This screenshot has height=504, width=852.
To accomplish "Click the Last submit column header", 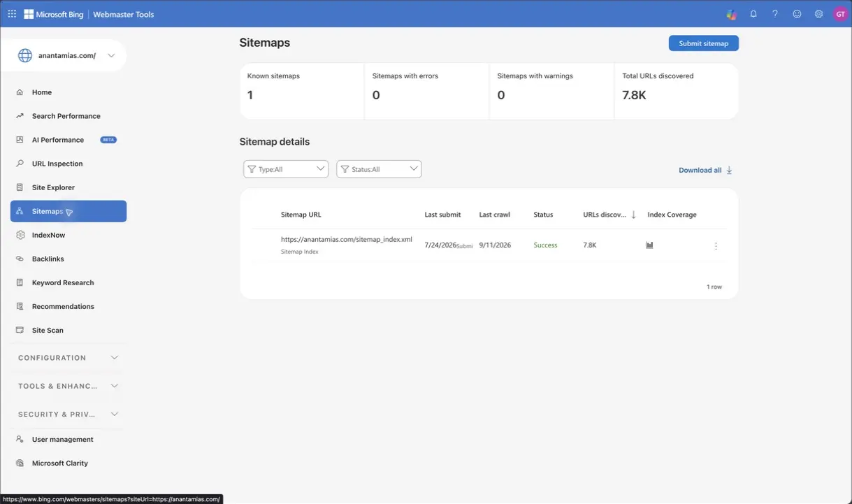I will pyautogui.click(x=442, y=215).
